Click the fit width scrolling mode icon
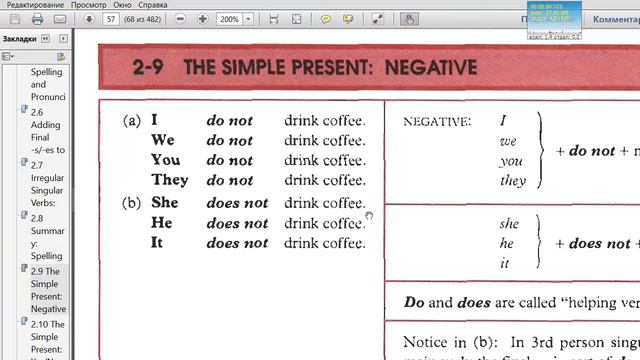 [274, 19]
